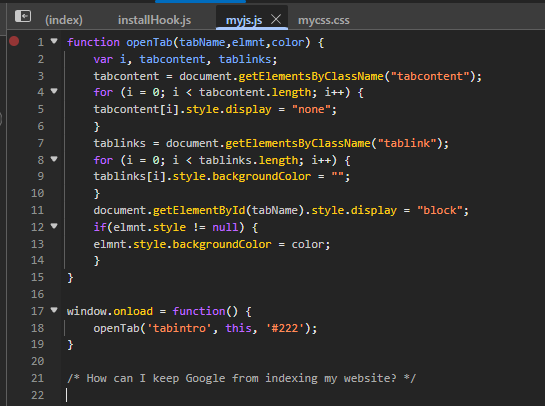The width and height of the screenshot is (545, 406).
Task: Set a breakpoint on line number 2
Action: click(41, 59)
